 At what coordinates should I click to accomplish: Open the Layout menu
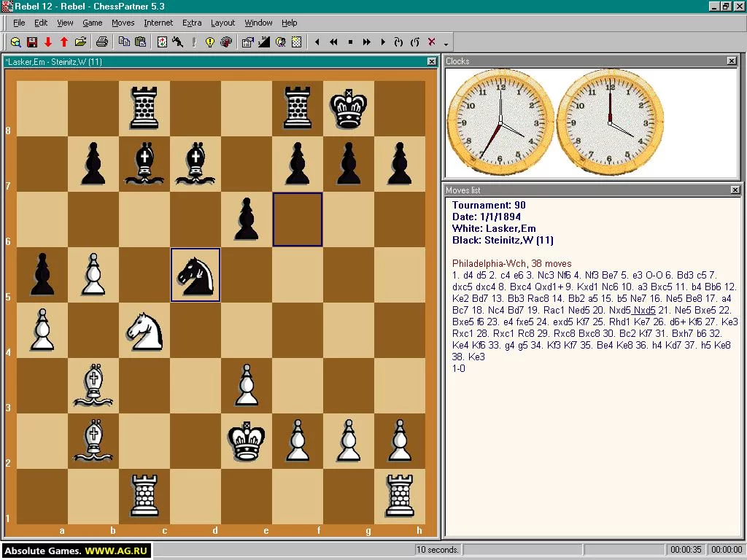223,23
